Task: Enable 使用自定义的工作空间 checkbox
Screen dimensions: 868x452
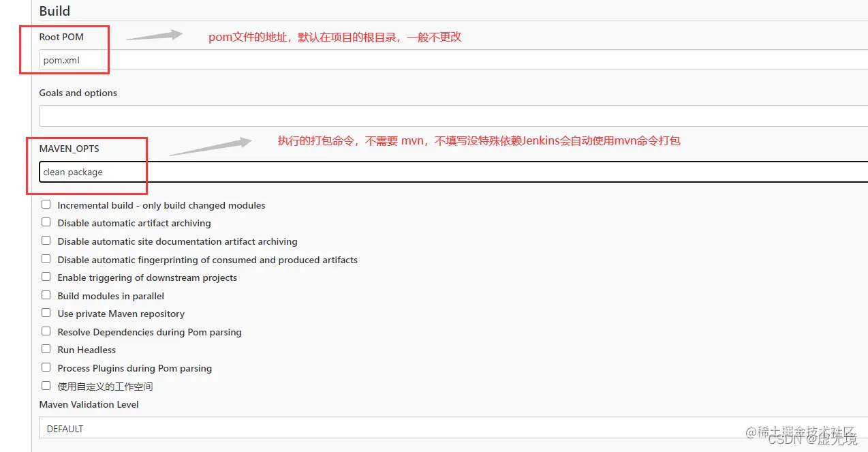Action: (46, 386)
